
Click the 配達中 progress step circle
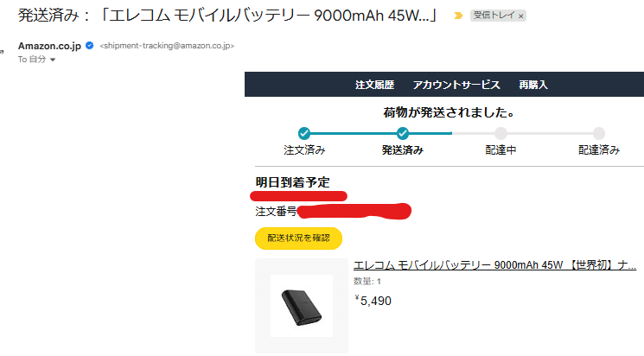501,133
